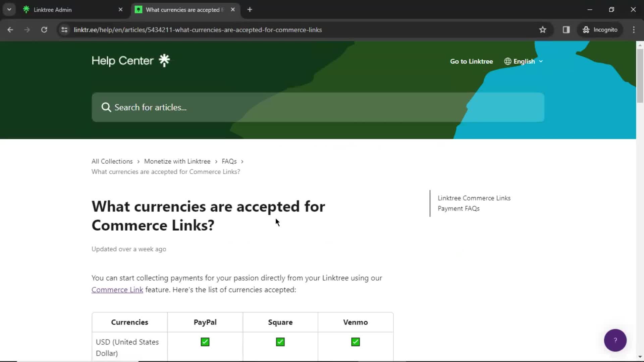Viewport: 644px width, 362px height.
Task: Click the browser Forward arrow
Action: 27,30
